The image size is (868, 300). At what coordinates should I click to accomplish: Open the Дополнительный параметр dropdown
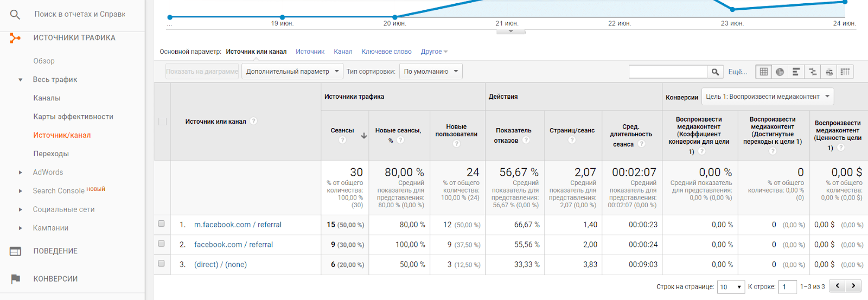292,72
